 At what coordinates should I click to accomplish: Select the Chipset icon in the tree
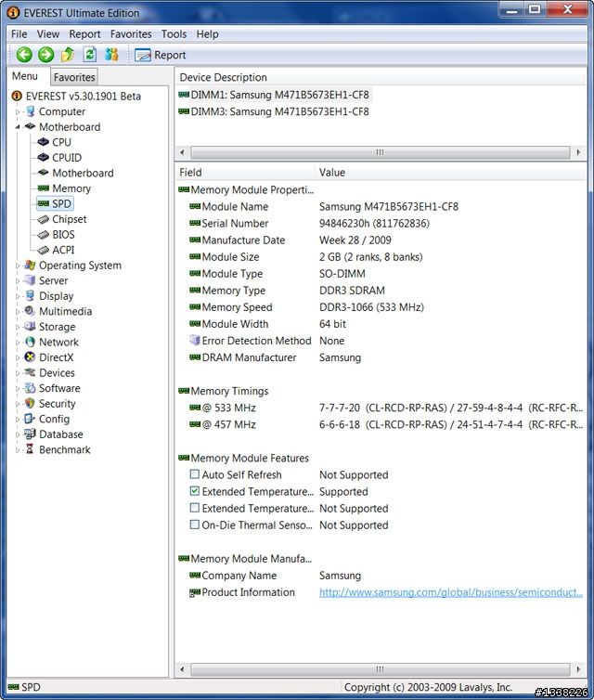[x=44, y=219]
